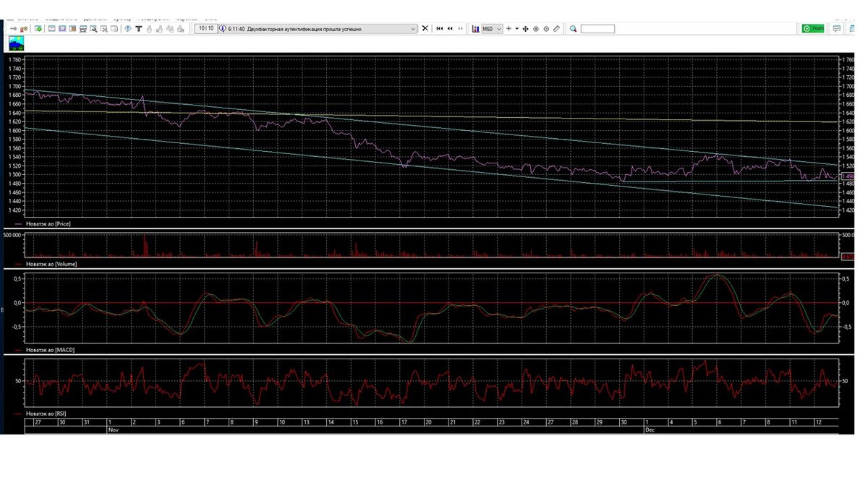This screenshot has height=488, width=868.
Task: Step chart back with double-left arrow icon
Action: tap(450, 29)
